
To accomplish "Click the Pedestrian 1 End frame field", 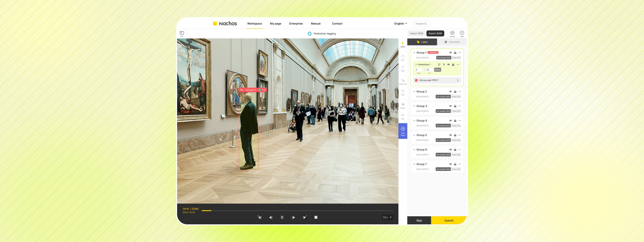I will [429, 70].
